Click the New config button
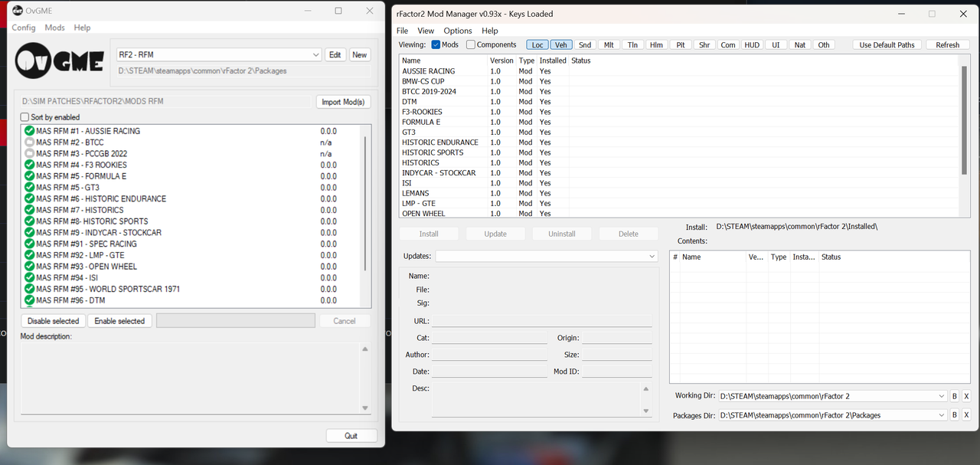The image size is (980, 465). pyautogui.click(x=360, y=55)
